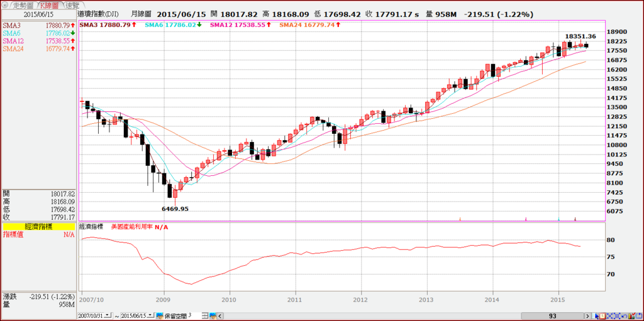Click the 漲跌 -219.51 (-1.22%) row

tap(39, 297)
